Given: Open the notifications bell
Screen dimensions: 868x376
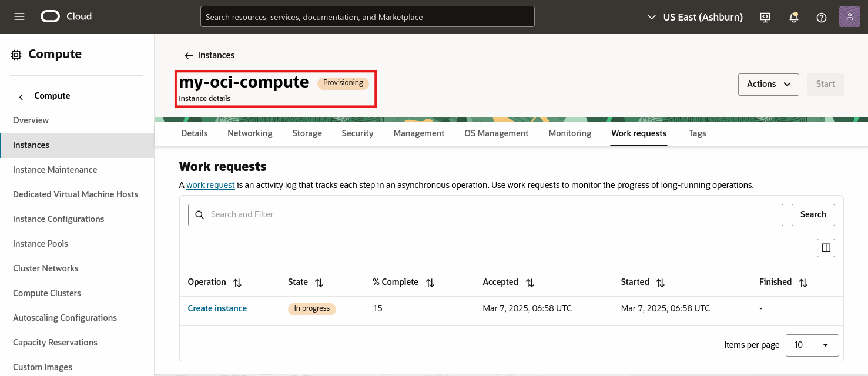Looking at the screenshot, I should pos(793,17).
